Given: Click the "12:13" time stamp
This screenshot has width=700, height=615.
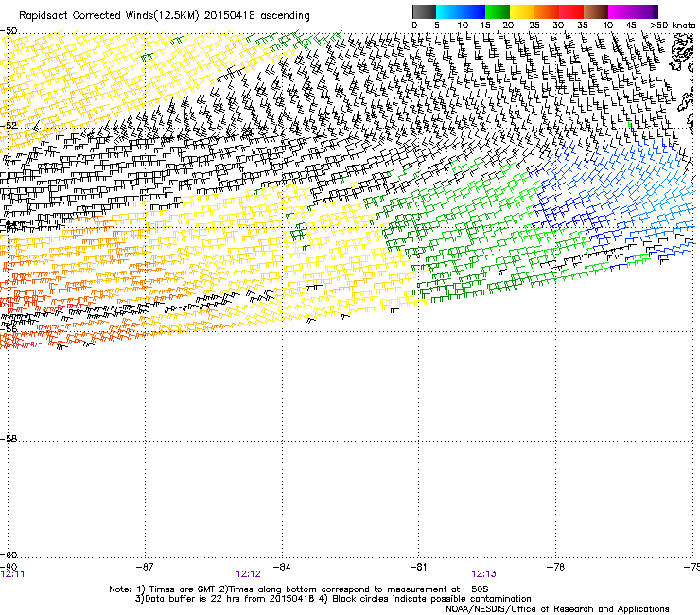Looking at the screenshot, I should pyautogui.click(x=483, y=574).
